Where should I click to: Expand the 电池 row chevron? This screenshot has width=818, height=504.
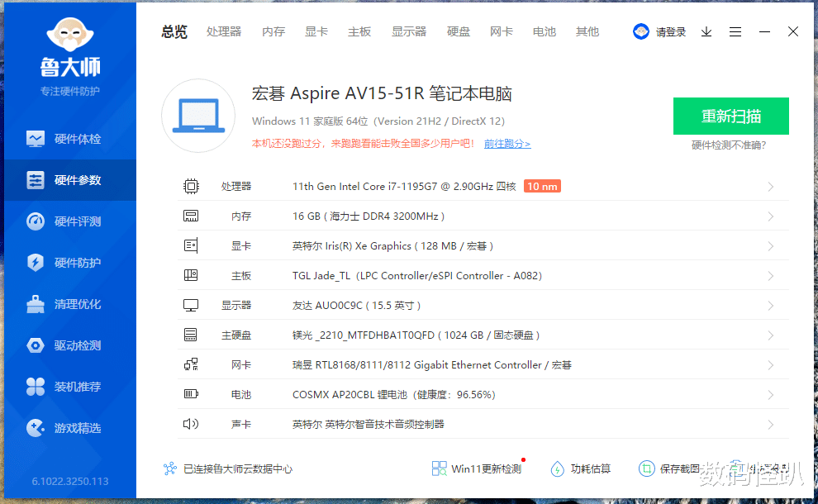click(x=771, y=395)
